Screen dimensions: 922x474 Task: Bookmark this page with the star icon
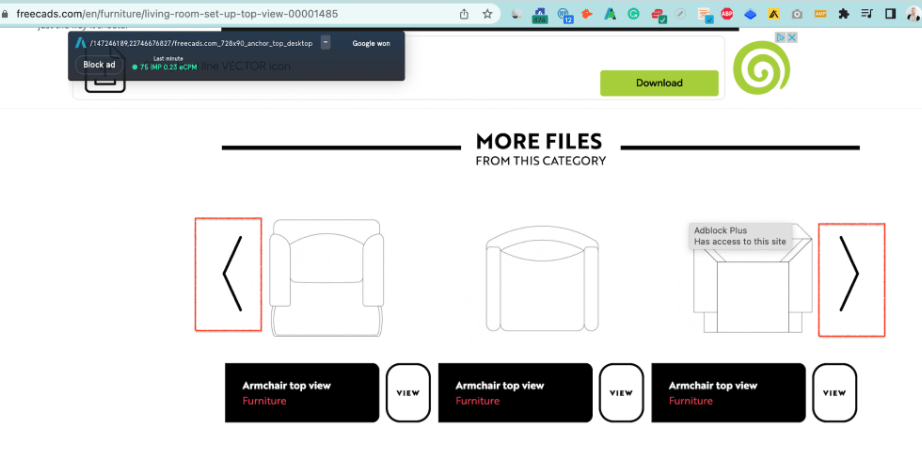(487, 14)
